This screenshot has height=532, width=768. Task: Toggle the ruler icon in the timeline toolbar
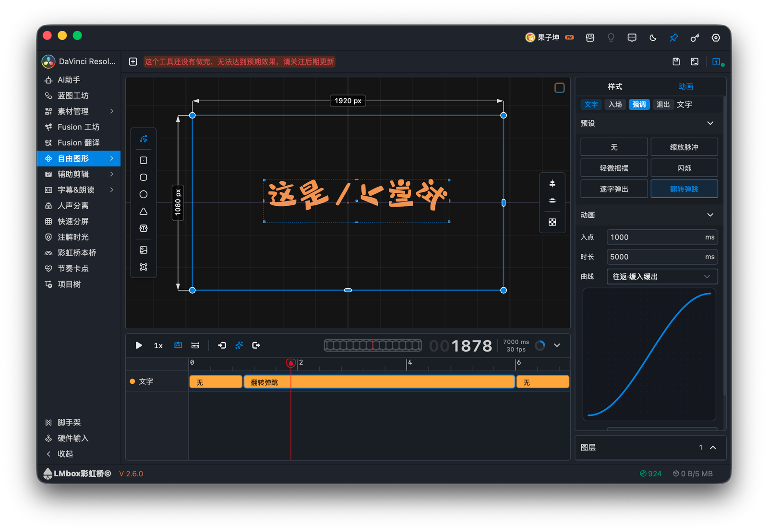tap(195, 345)
